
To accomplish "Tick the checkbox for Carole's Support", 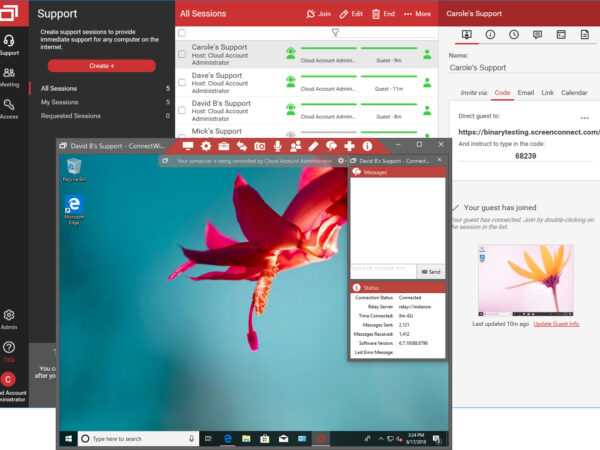I will pos(182,54).
